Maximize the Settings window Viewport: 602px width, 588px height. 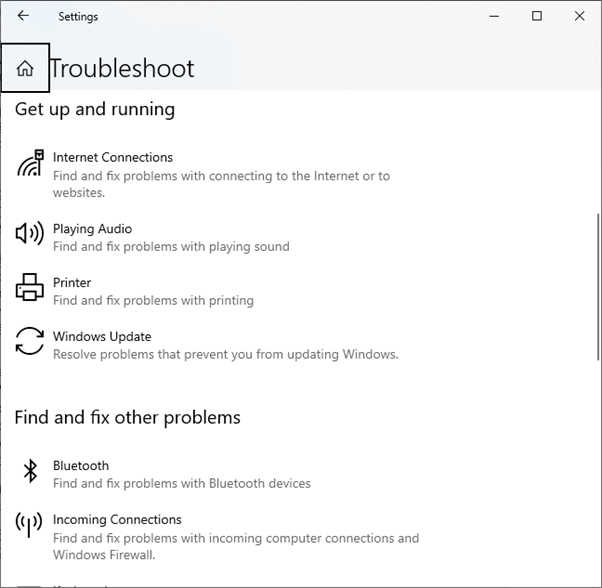click(x=537, y=16)
